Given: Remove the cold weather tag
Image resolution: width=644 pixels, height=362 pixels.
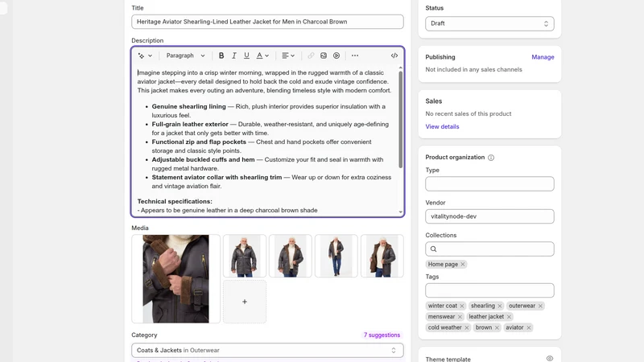Looking at the screenshot, I should (466, 327).
